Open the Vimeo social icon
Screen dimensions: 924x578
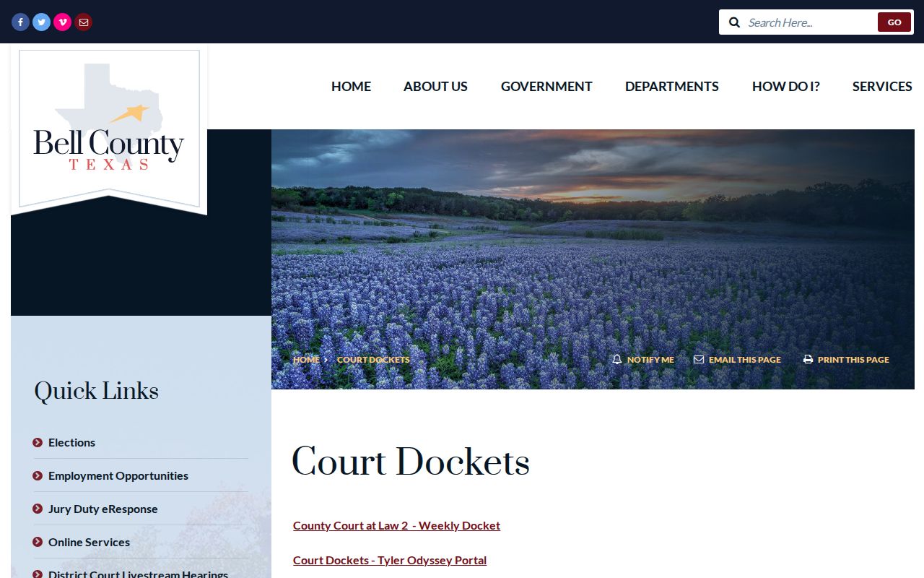(63, 22)
